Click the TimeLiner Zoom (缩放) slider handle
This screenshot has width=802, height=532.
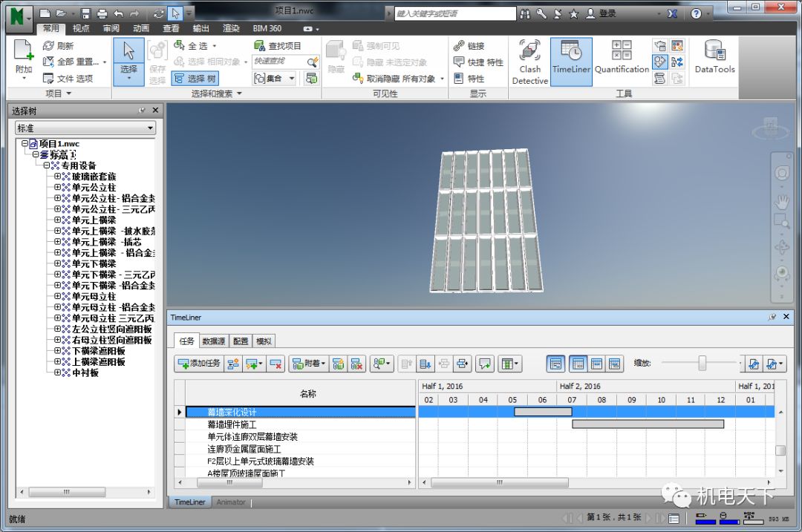tap(702, 364)
